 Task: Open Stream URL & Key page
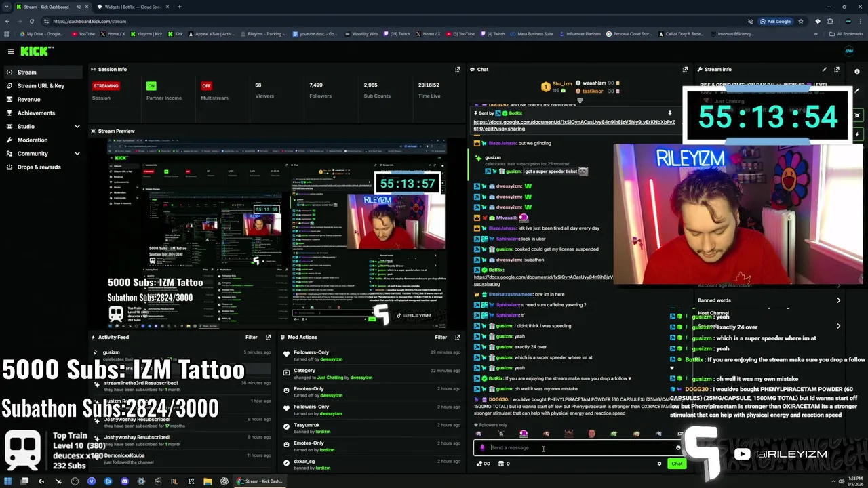pos(41,85)
